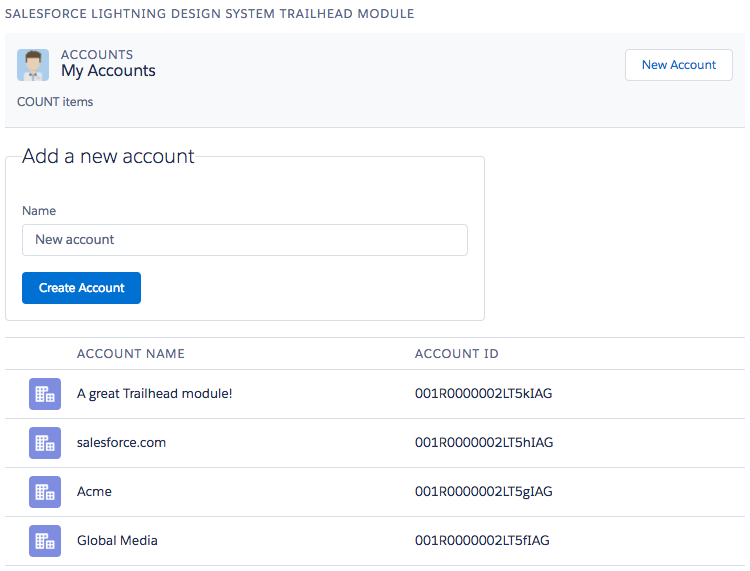Click the account icon for salesforce.com

point(45,443)
